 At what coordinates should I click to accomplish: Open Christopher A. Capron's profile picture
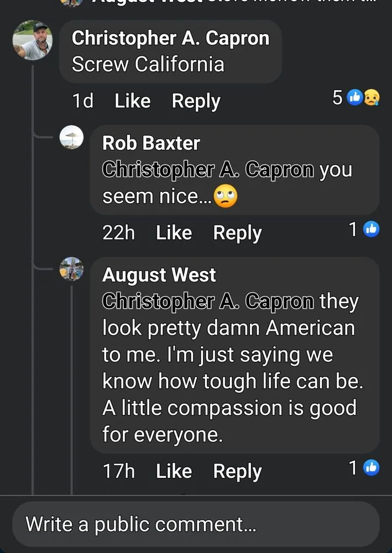pos(33,40)
